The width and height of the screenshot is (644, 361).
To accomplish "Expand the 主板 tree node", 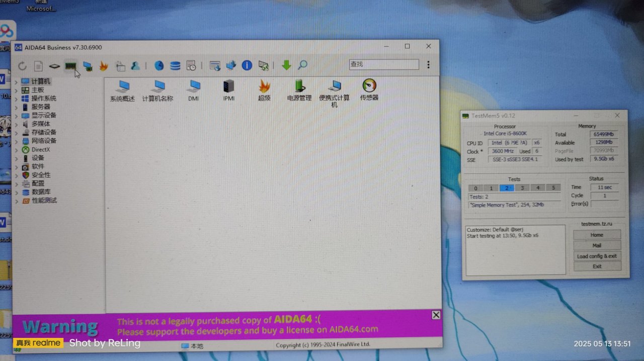I will pyautogui.click(x=17, y=90).
